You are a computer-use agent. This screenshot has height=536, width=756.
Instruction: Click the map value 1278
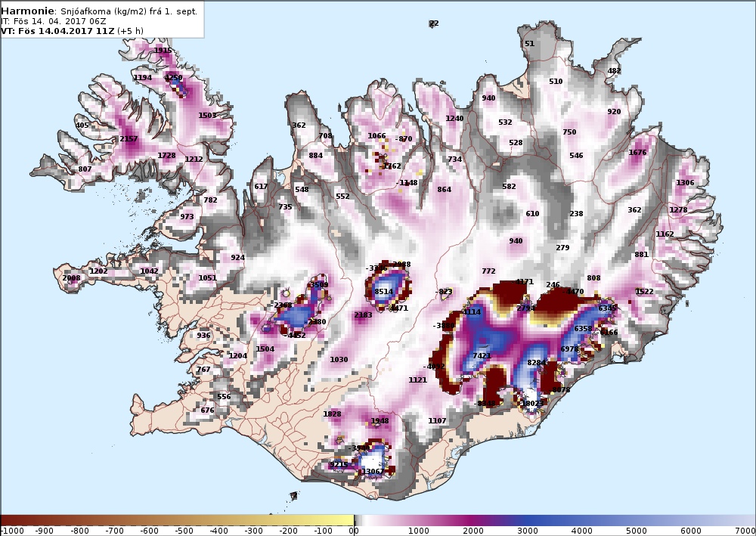678,209
